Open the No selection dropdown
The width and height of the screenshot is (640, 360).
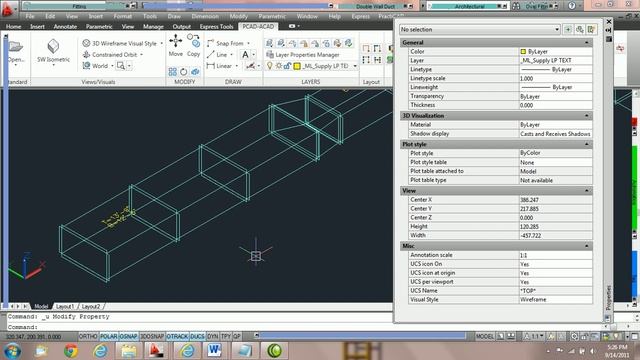[480, 29]
